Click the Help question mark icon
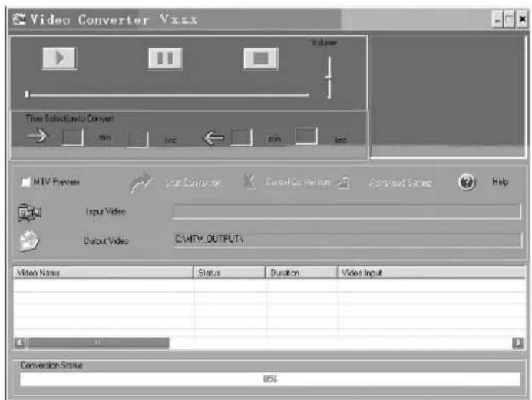Image resolution: width=532 pixels, height=400 pixels. [467, 182]
